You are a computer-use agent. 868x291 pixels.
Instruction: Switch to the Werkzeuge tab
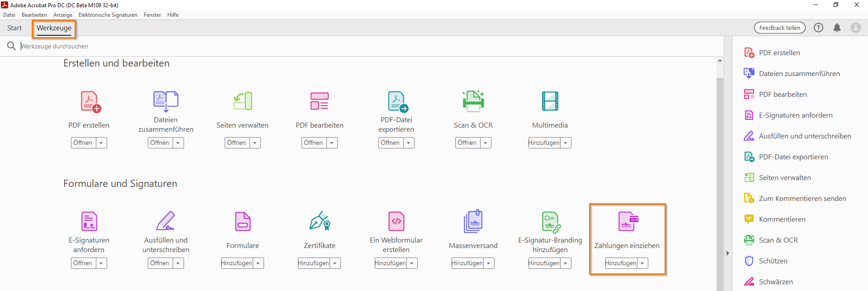[54, 28]
